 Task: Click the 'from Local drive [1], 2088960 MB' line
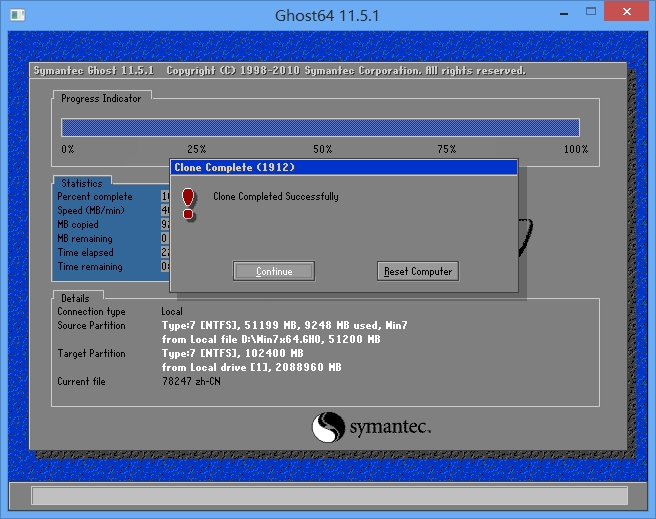(251, 367)
